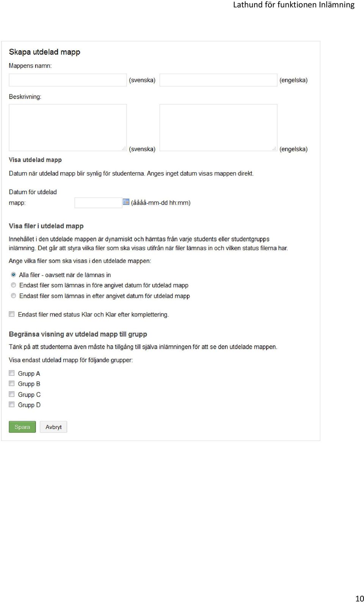Click into the English description textarea
Screen dimensions: 364x603
[x=218, y=128]
